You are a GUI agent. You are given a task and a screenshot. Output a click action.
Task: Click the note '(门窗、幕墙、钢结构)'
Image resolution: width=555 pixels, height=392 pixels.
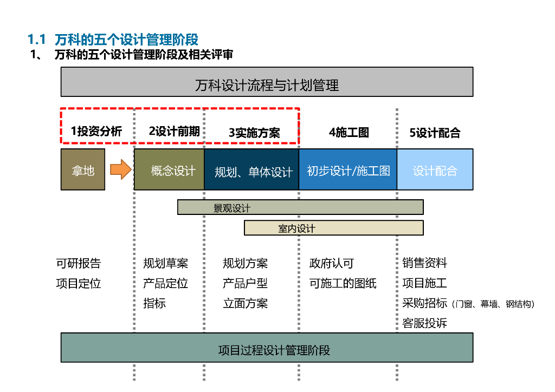coord(493,304)
